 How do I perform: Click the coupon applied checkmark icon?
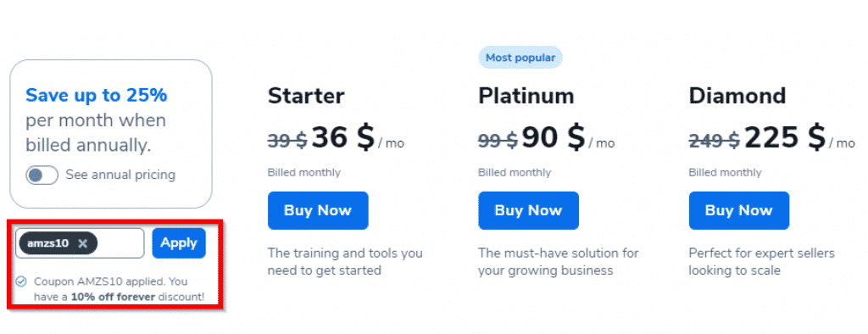click(21, 281)
